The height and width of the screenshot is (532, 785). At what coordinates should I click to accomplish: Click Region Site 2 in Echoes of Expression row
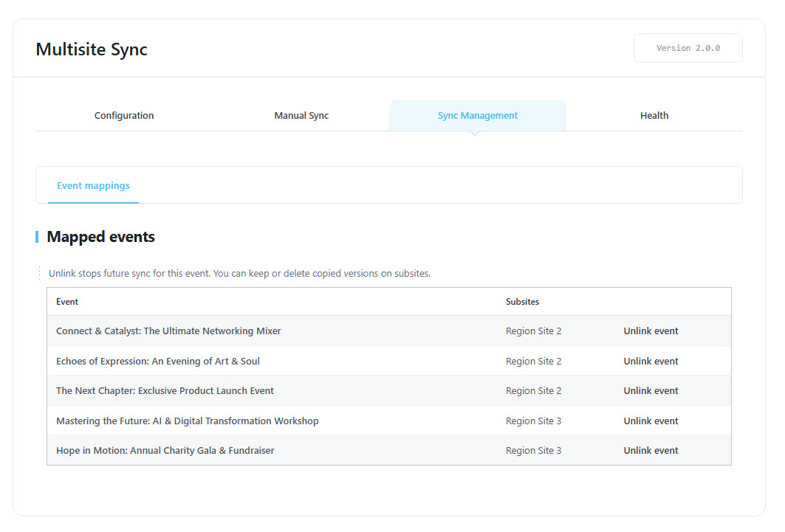pyautogui.click(x=533, y=361)
